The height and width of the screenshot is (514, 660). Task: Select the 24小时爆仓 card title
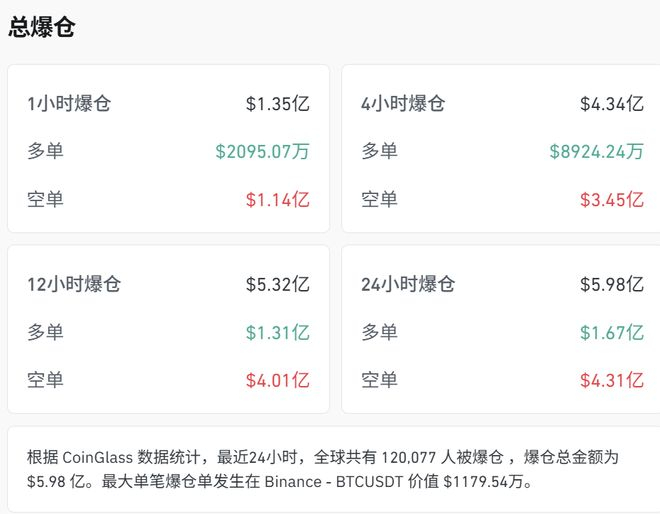[408, 284]
